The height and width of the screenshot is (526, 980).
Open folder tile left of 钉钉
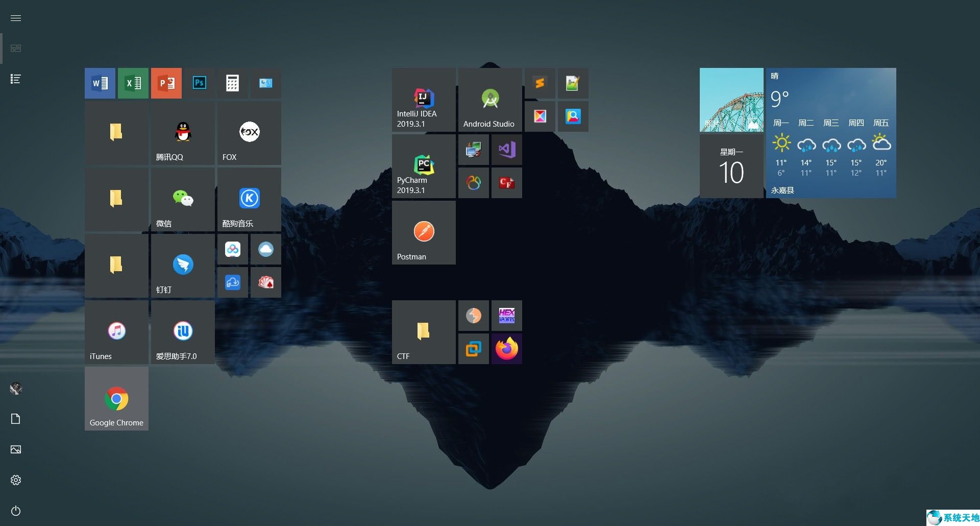coord(116,266)
